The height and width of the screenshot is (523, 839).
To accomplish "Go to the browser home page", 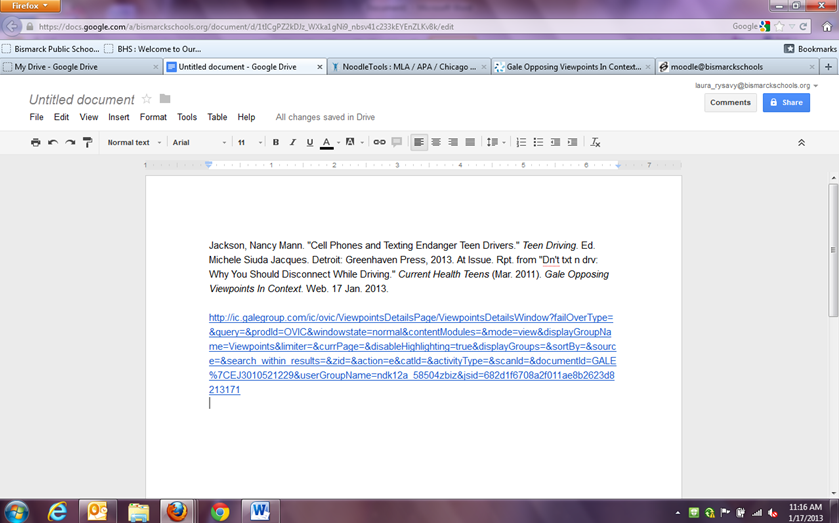I will (827, 27).
